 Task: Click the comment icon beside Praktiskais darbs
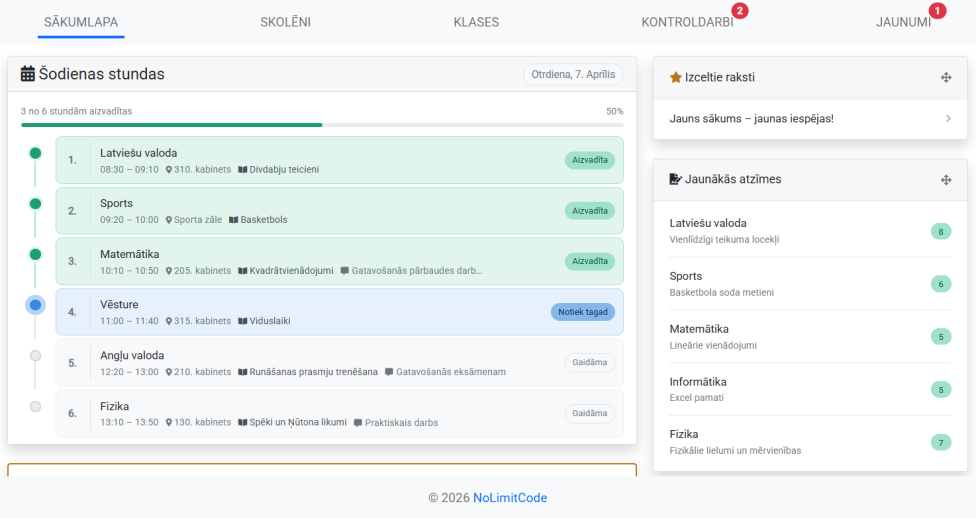(x=358, y=423)
